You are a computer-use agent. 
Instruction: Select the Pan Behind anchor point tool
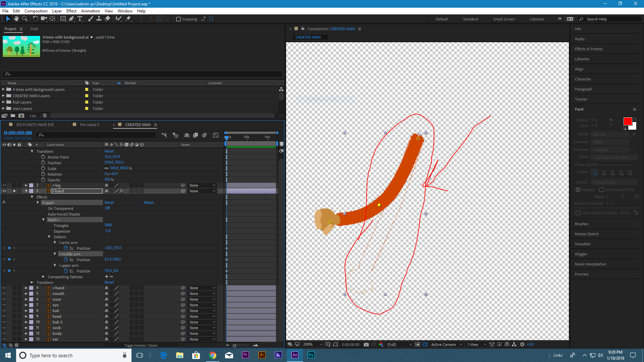tap(52, 19)
